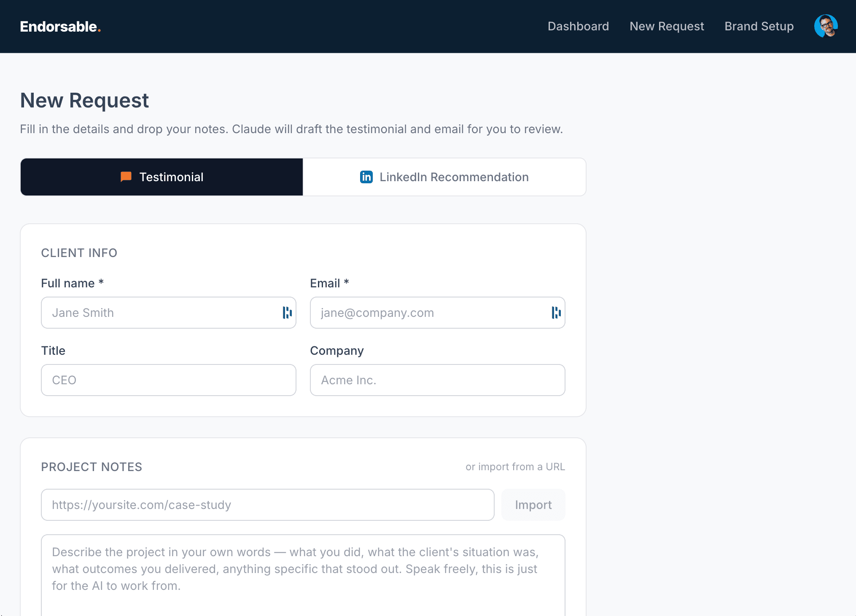Focus the Company input field

pos(438,380)
